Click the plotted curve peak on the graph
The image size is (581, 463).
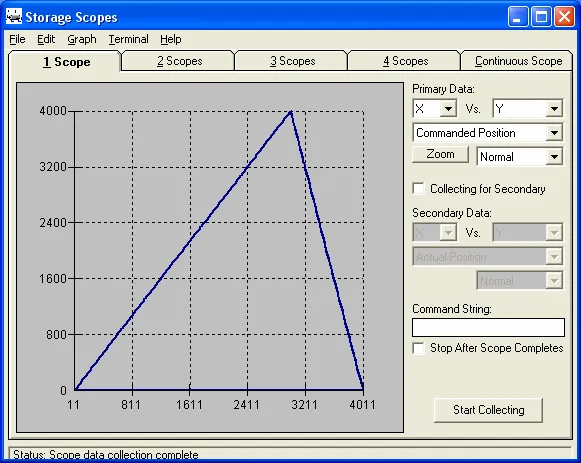pyautogui.click(x=291, y=111)
